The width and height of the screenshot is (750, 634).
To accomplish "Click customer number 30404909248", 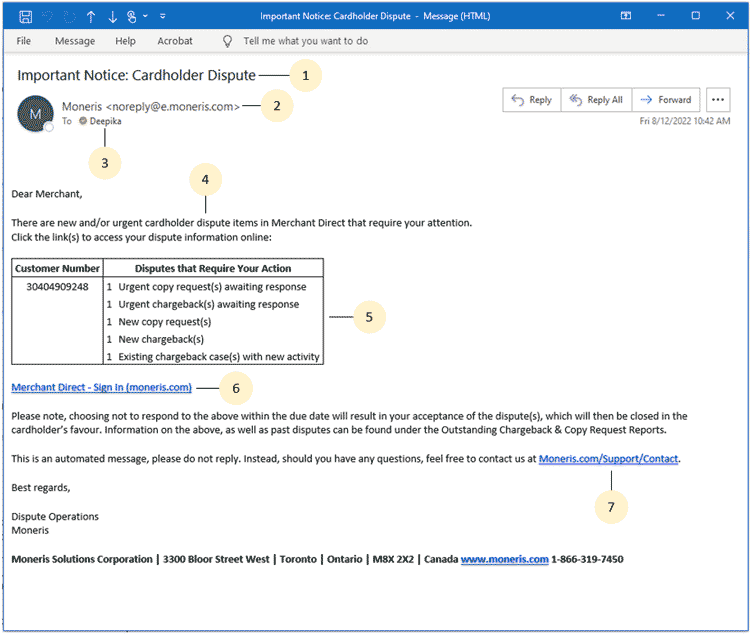I will (x=57, y=287).
